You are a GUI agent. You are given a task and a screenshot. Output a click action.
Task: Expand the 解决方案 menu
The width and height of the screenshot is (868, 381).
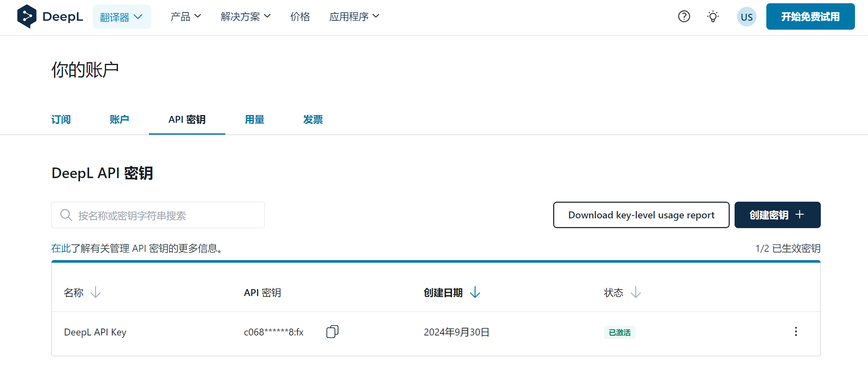click(x=246, y=17)
